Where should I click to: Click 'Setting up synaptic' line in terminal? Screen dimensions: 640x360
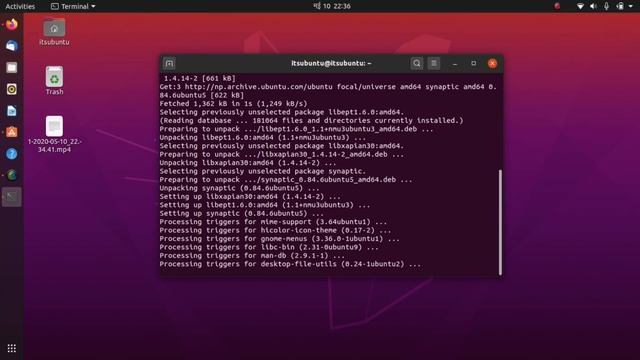click(x=242, y=213)
